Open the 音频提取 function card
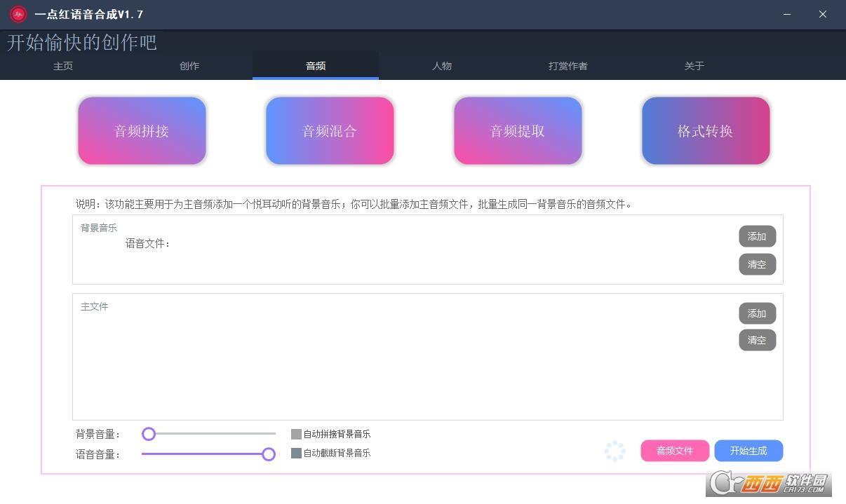This screenshot has height=504, width=846. [x=518, y=131]
